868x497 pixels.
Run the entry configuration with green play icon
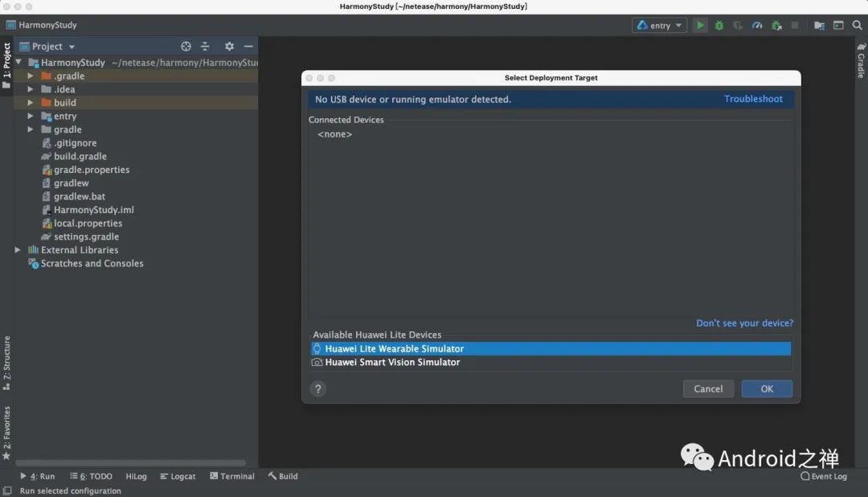click(700, 25)
